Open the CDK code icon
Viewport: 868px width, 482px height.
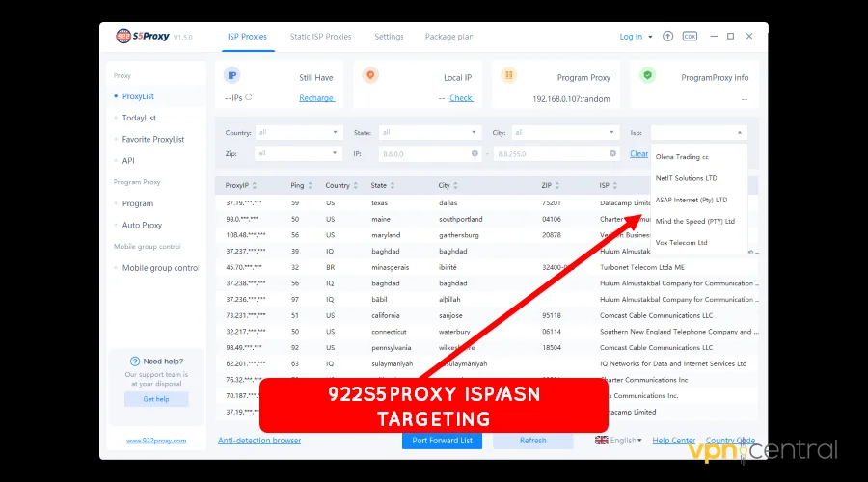(690, 36)
